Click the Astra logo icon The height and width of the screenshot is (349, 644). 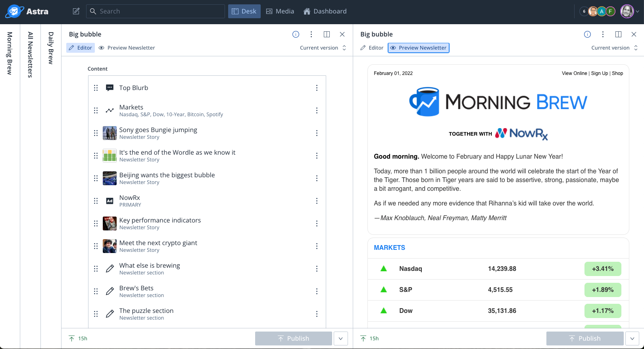tap(14, 12)
